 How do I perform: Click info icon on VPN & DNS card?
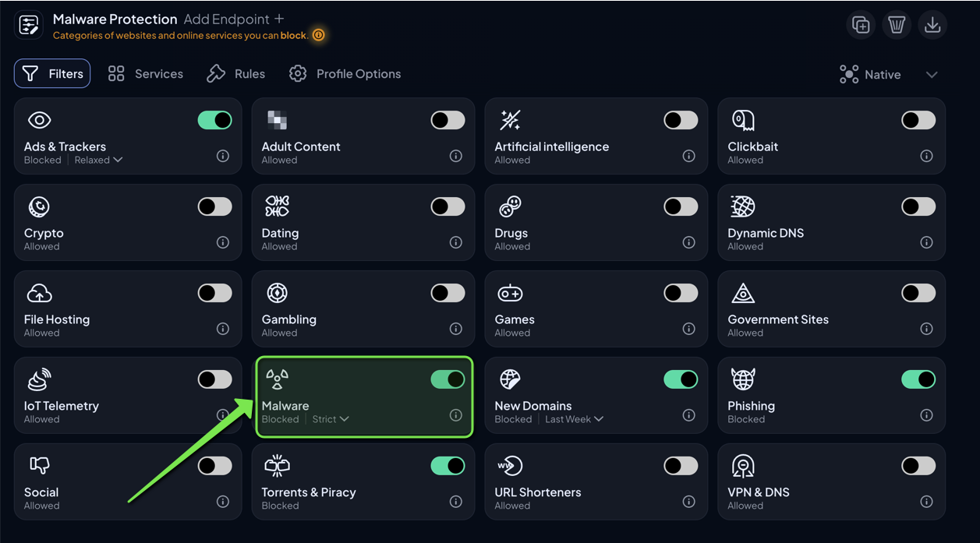click(x=926, y=502)
